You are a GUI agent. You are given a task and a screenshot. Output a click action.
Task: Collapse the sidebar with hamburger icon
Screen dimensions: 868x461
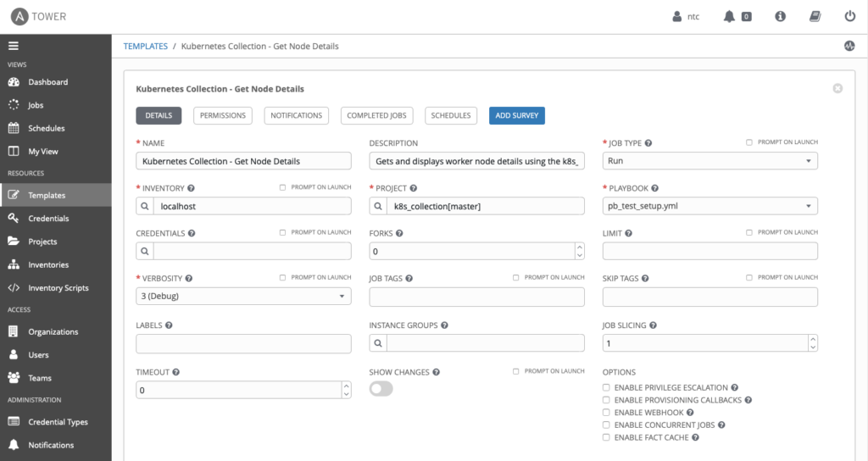[x=14, y=46]
